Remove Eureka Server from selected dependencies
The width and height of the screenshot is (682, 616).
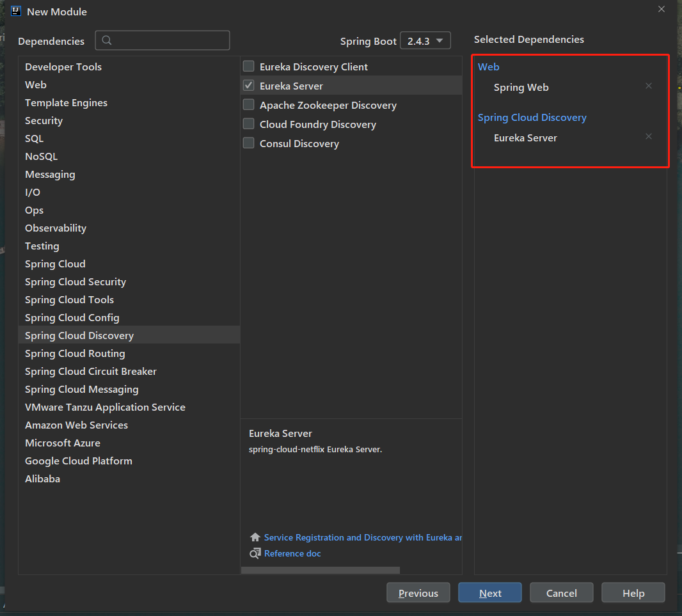[x=649, y=136]
